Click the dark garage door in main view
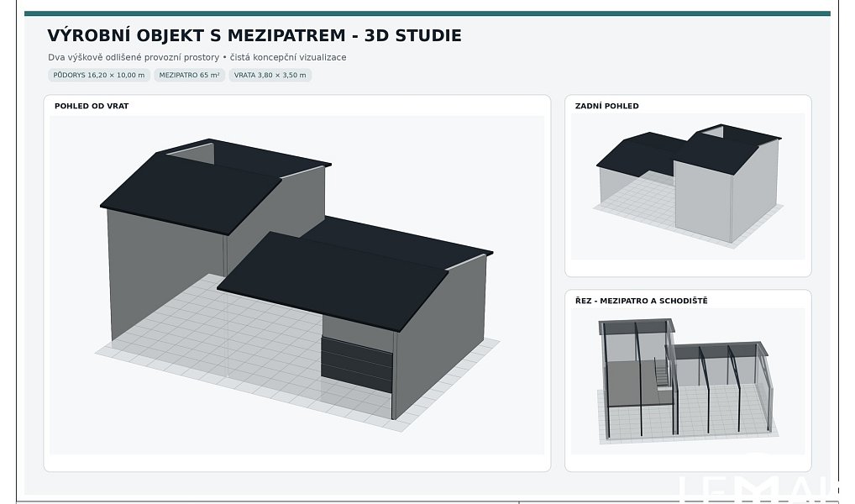This screenshot has width=855, height=504. [357, 365]
